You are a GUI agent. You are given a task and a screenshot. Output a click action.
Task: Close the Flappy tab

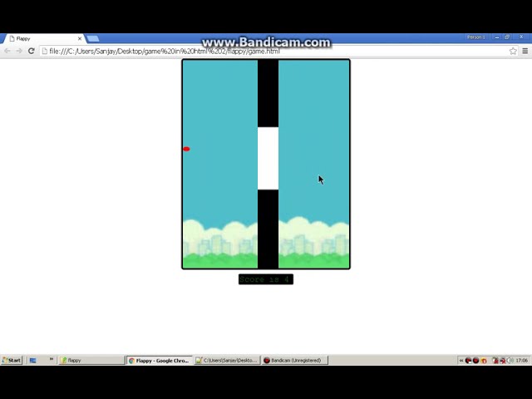pyautogui.click(x=80, y=39)
